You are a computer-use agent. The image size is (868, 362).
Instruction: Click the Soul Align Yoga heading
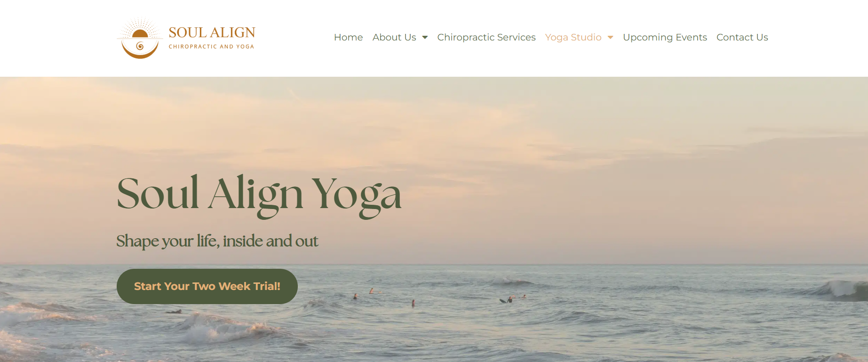pyautogui.click(x=259, y=195)
